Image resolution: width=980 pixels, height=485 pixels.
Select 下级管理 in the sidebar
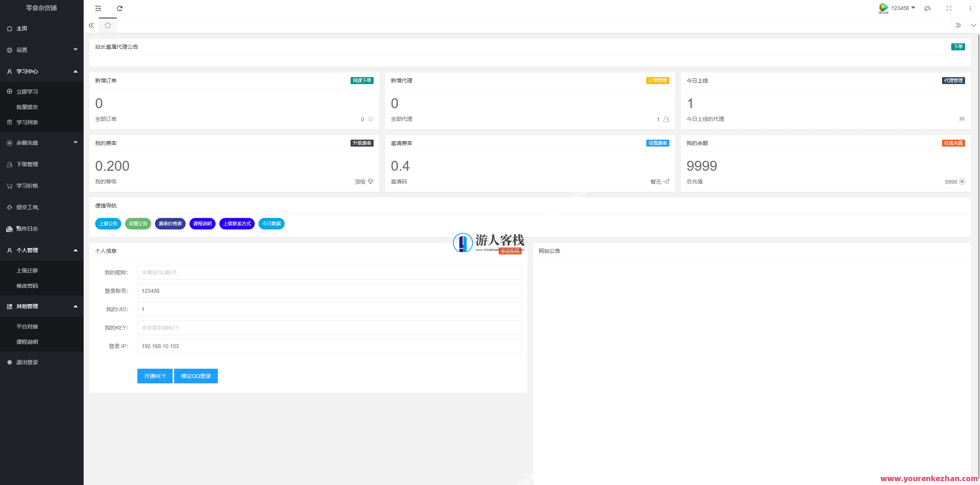[27, 164]
